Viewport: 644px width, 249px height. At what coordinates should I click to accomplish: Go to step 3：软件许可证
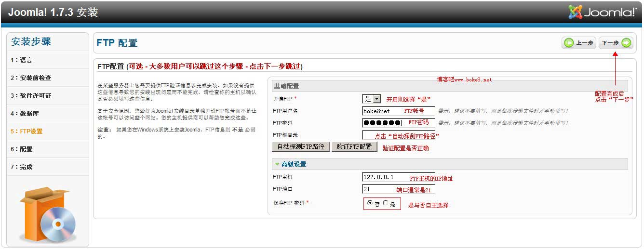pyautogui.click(x=48, y=96)
